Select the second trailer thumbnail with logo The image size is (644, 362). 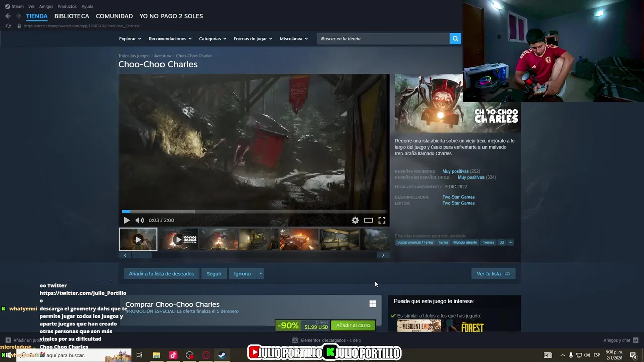(x=178, y=240)
